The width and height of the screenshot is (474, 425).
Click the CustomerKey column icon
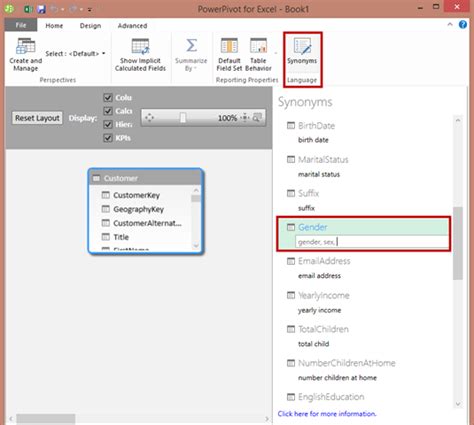[x=105, y=195]
